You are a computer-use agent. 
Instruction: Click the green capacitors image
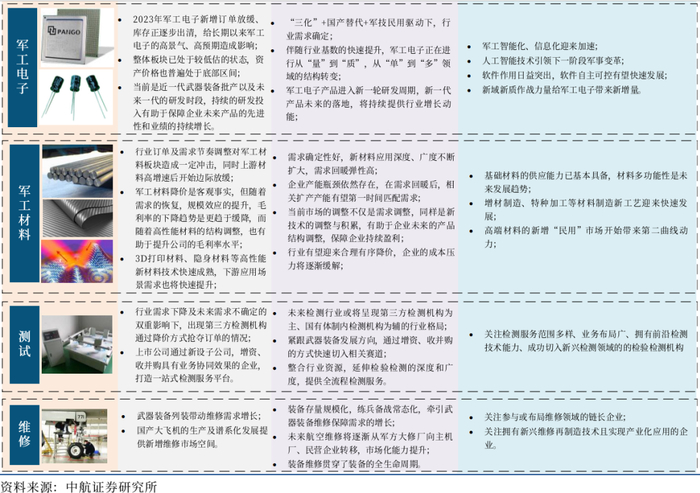click(77, 98)
